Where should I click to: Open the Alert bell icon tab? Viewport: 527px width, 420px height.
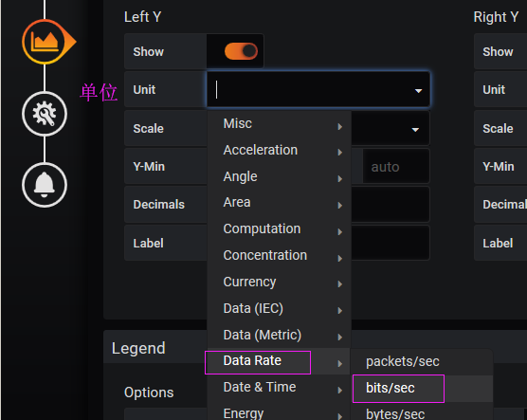pos(45,185)
